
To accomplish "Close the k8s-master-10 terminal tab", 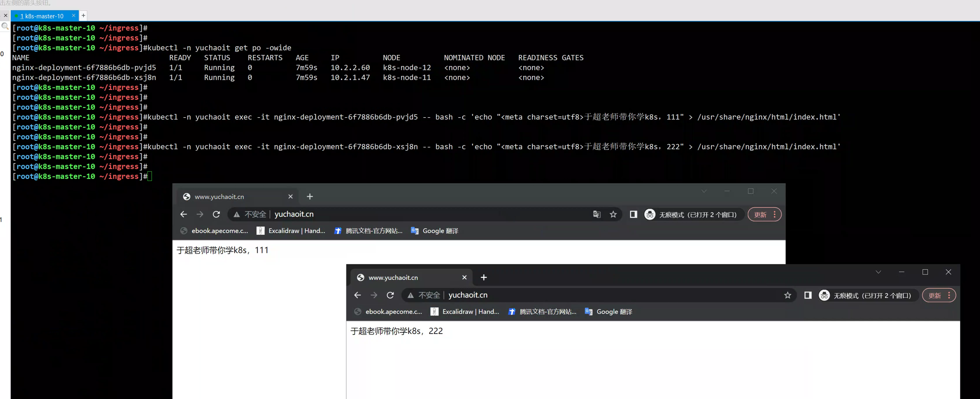I will 74,15.
